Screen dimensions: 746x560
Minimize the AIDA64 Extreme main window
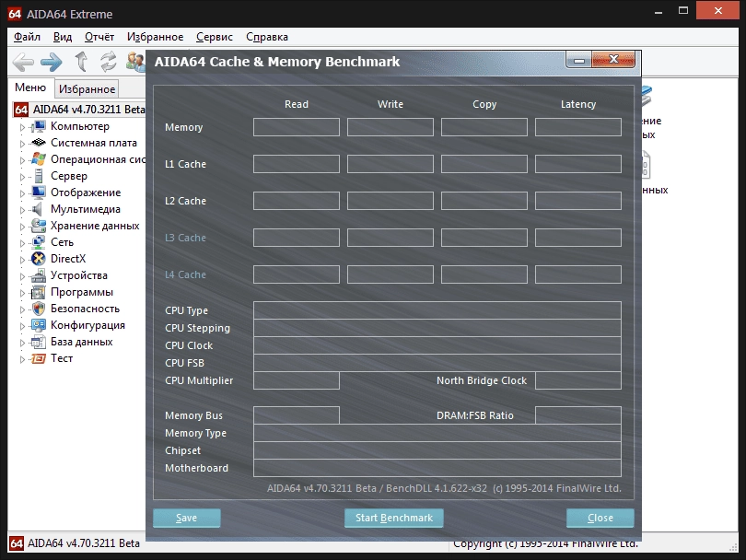(659, 12)
